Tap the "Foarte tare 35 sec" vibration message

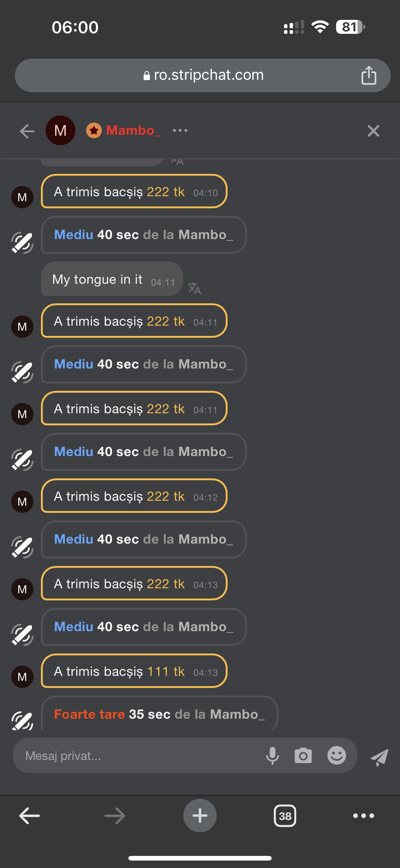pyautogui.click(x=159, y=714)
